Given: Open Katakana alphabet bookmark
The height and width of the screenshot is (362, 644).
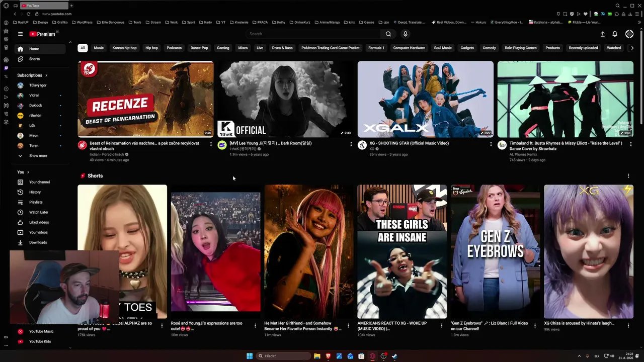Looking at the screenshot, I should (x=545, y=22).
